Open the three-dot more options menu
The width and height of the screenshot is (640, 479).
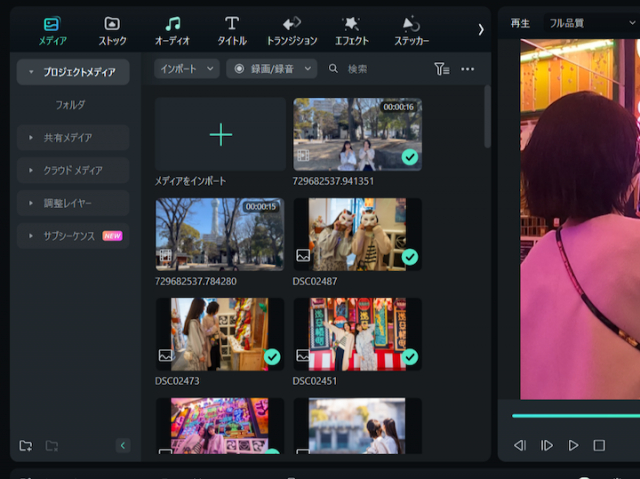[468, 69]
